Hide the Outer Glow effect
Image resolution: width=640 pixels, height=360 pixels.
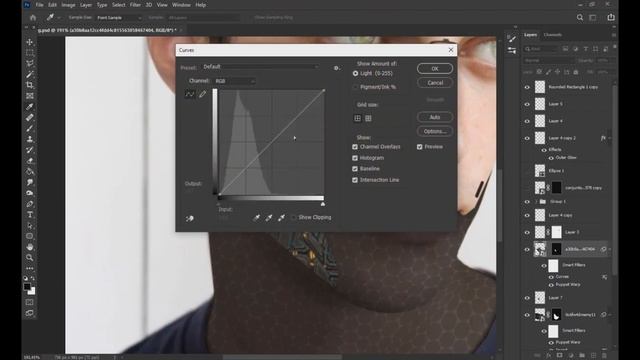pyautogui.click(x=551, y=158)
